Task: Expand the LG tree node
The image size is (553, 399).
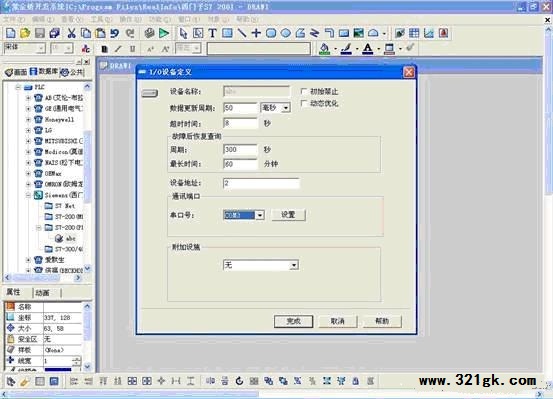Action: (28, 131)
